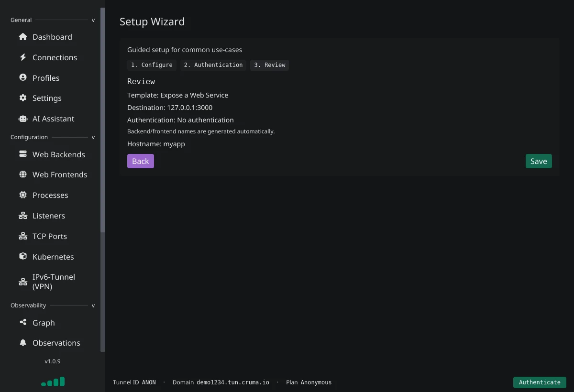Click the purple Back button
The width and height of the screenshot is (574, 392).
(141, 161)
